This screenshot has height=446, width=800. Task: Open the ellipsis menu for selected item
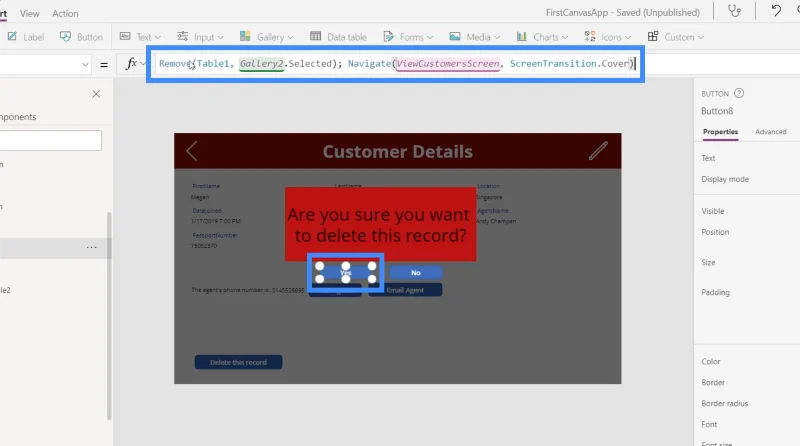pos(91,247)
